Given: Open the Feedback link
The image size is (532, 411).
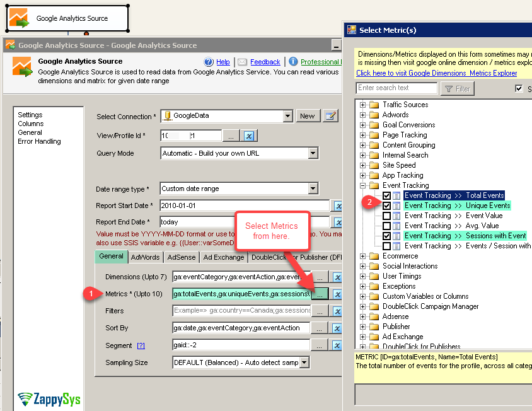Looking at the screenshot, I should [x=265, y=62].
